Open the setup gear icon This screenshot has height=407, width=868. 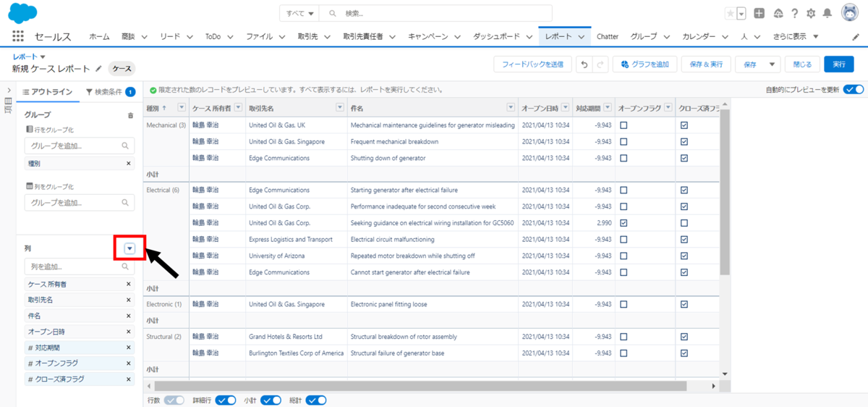(811, 14)
